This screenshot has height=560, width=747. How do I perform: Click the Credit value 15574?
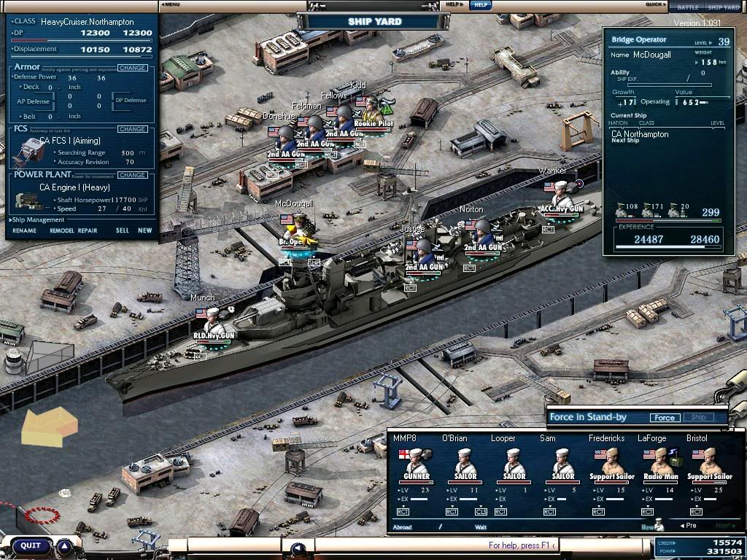click(x=727, y=542)
